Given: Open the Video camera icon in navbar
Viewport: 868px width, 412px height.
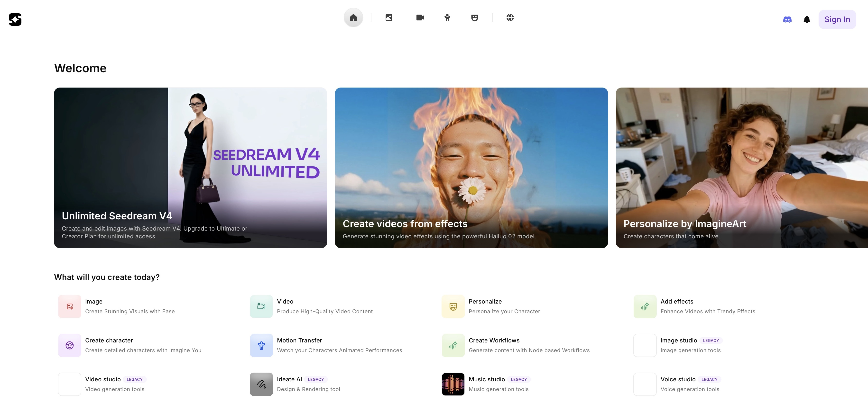Looking at the screenshot, I should (420, 18).
